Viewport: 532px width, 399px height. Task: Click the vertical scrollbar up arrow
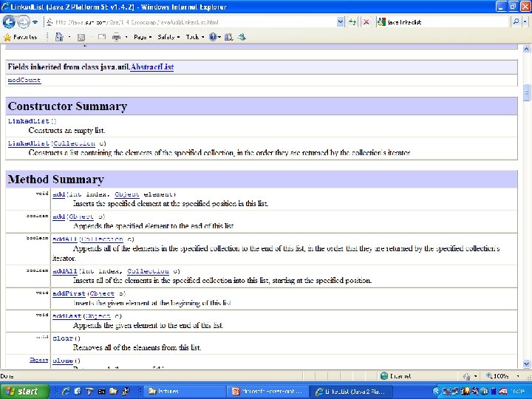pyautogui.click(x=526, y=49)
